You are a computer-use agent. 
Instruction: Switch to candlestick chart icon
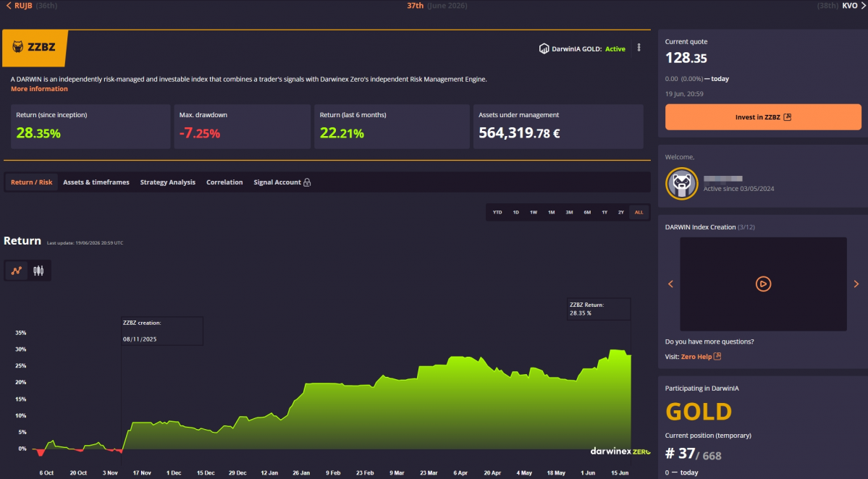[x=38, y=271]
